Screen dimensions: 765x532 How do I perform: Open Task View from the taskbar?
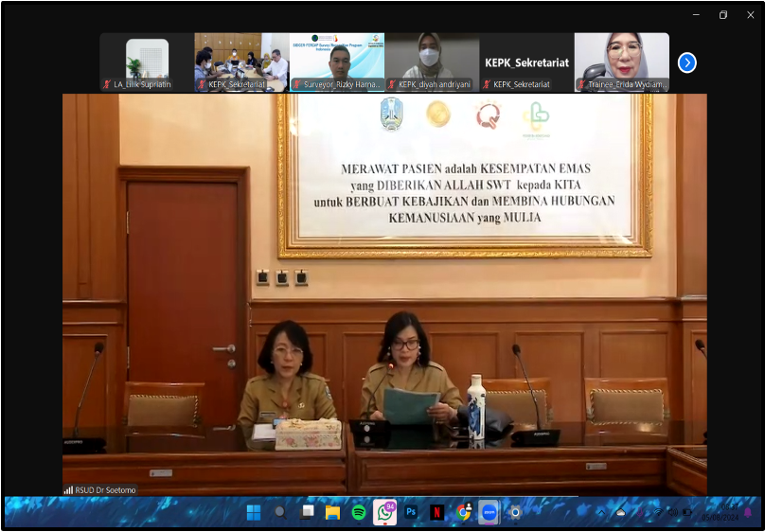point(307,512)
